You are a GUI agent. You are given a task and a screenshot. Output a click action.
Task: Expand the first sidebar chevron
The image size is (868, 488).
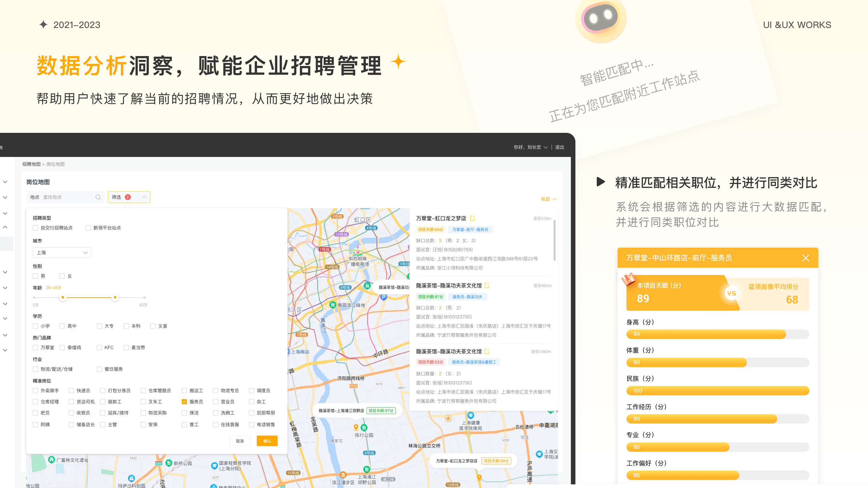tap(5, 182)
